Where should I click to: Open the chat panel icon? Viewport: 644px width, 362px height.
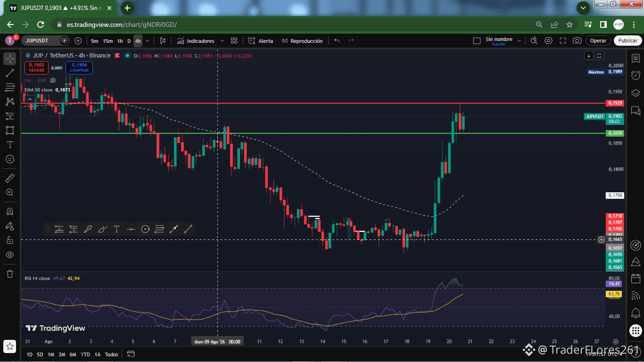coord(636,111)
